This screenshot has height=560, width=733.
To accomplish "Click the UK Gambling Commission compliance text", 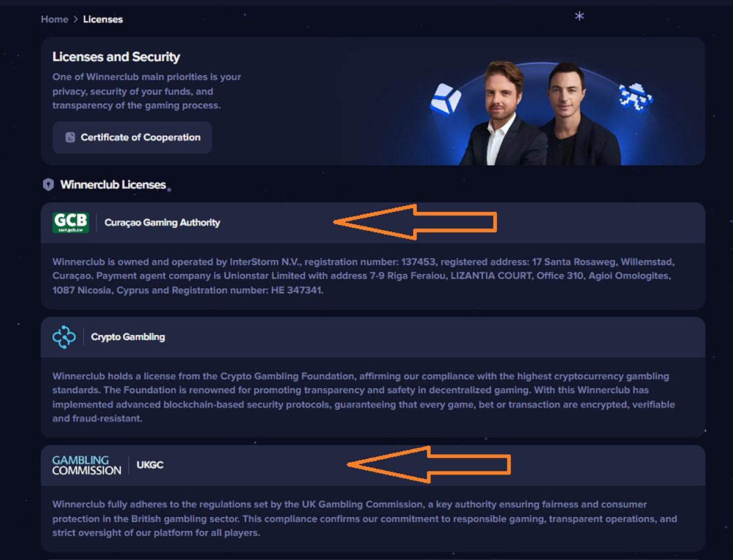I will click(365, 518).
